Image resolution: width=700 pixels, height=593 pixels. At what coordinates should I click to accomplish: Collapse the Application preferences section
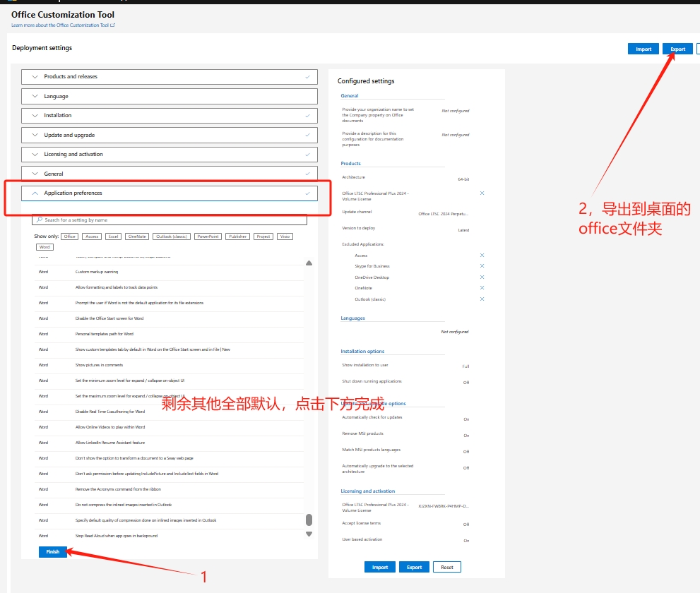pyautogui.click(x=35, y=193)
